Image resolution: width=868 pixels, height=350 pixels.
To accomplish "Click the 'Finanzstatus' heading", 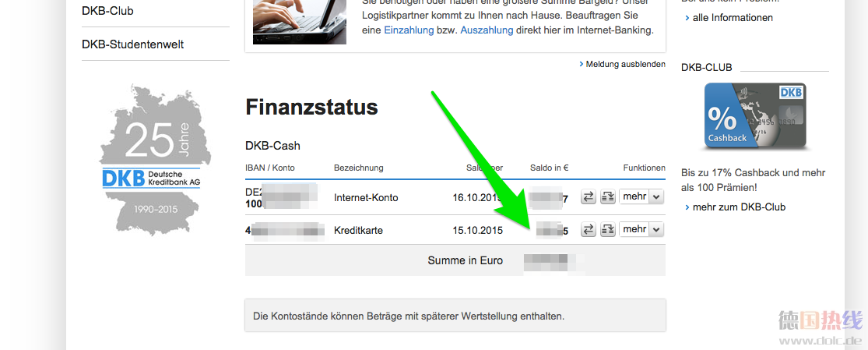I will (x=311, y=107).
